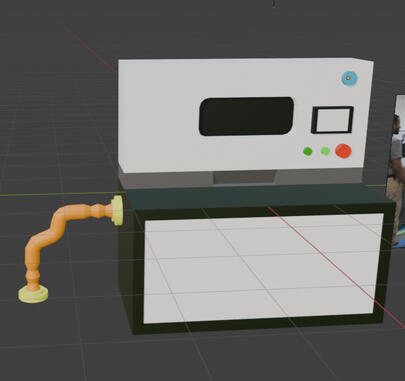Viewport: 405px width, 381px height.
Task: Select the yellow flange attached to the machine side
Action: [117, 210]
